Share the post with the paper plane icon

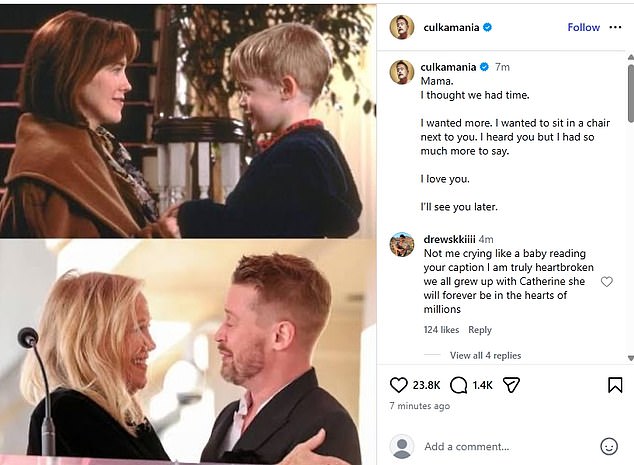coord(511,385)
